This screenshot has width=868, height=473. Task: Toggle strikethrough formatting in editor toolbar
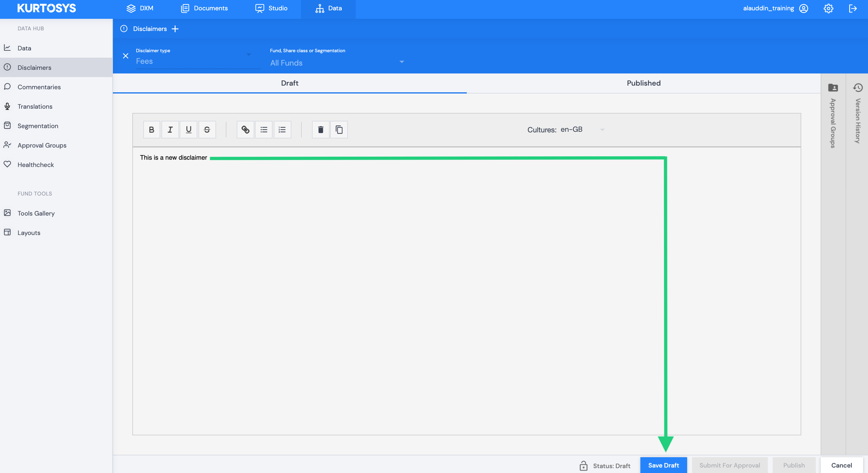pos(207,129)
